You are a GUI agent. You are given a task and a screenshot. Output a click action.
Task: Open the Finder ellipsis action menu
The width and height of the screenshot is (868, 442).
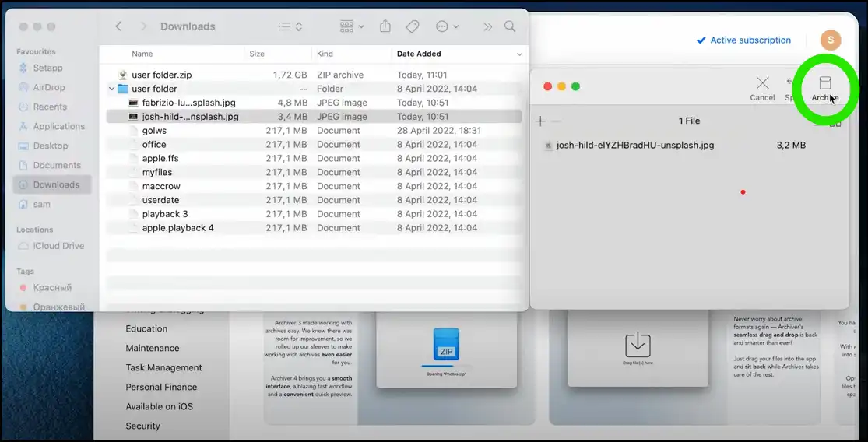tap(448, 26)
